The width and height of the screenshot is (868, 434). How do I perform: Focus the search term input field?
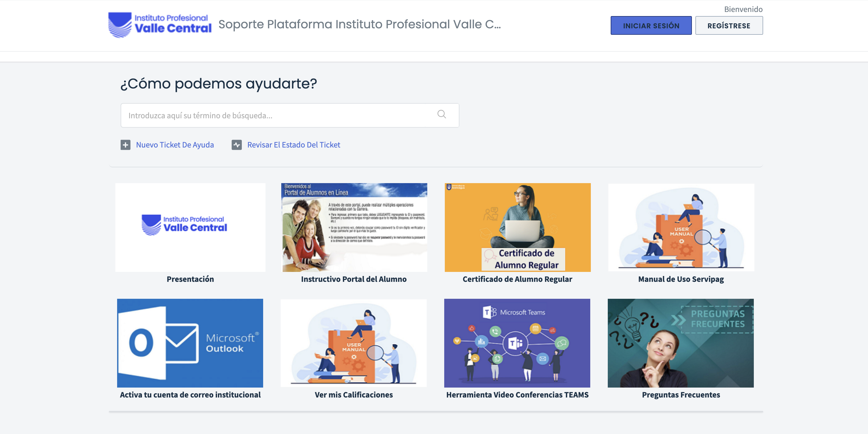[290, 115]
